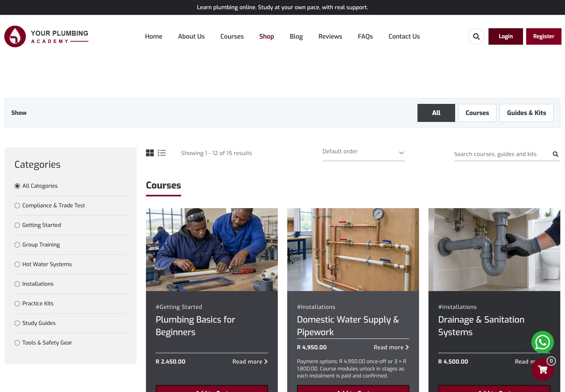
Task: Select Installations category radio
Action: tap(17, 284)
